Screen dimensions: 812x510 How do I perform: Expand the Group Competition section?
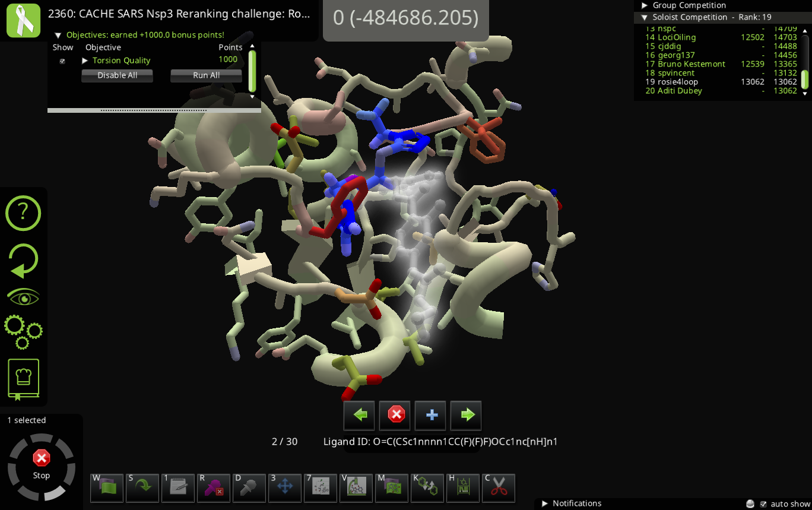click(x=645, y=5)
